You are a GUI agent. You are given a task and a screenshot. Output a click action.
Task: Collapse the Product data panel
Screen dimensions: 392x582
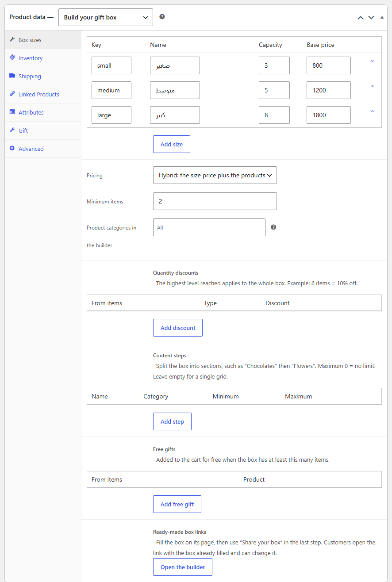pos(382,17)
